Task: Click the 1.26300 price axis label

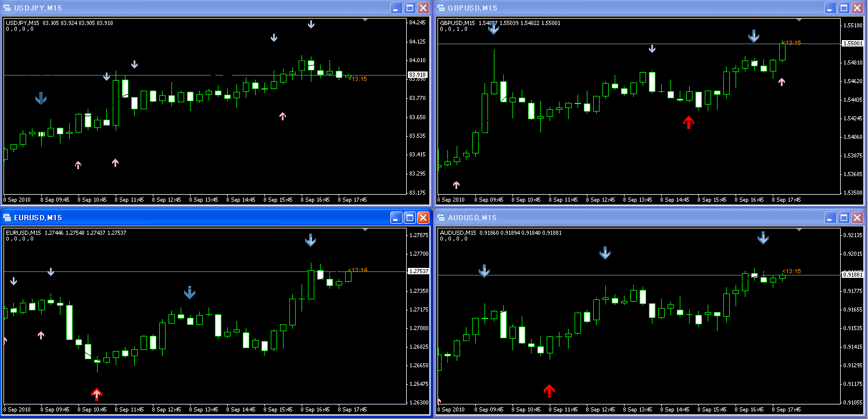Action: point(418,402)
